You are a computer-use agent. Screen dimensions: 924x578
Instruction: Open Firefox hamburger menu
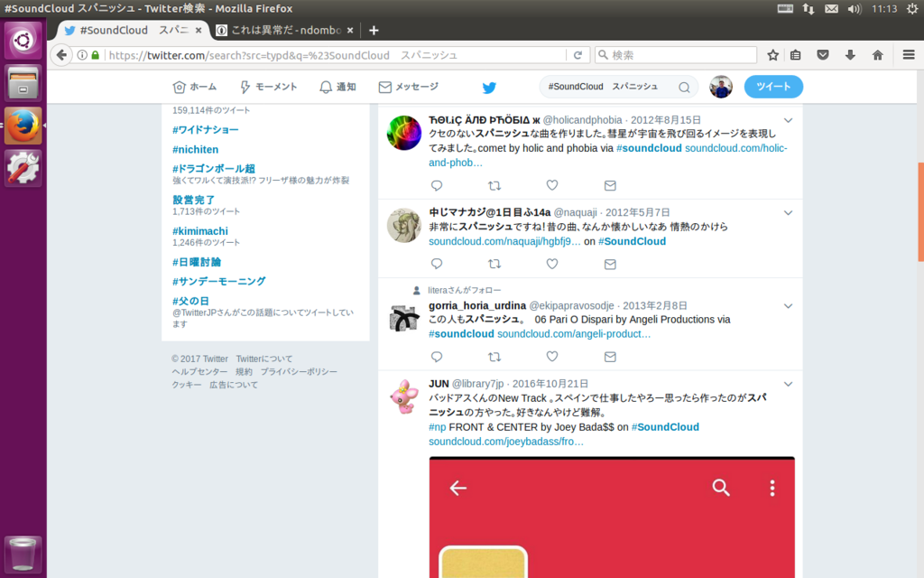point(908,55)
